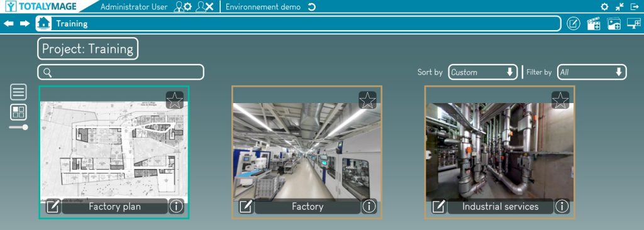Favorite the Factory card
The image size is (644, 230).
click(367, 100)
